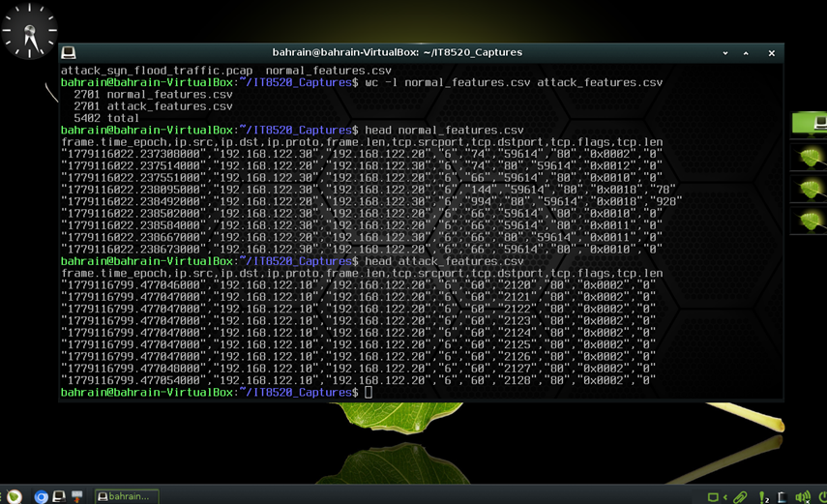
Task: Switch to the third desktop in pager
Action: tap(810, 189)
